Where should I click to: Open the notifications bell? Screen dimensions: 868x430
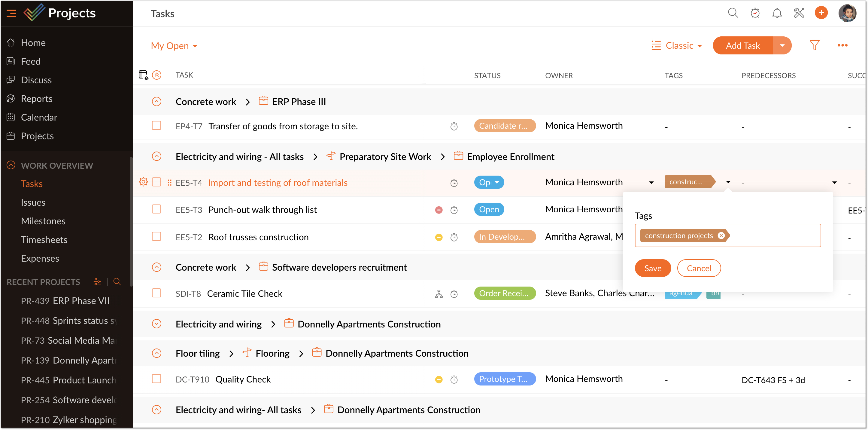tap(777, 13)
